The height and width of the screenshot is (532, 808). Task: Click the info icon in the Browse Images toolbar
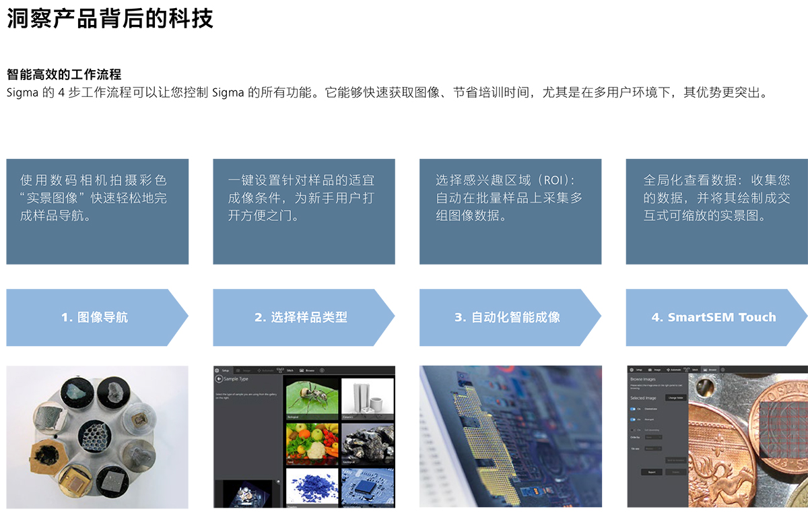pyautogui.click(x=722, y=370)
